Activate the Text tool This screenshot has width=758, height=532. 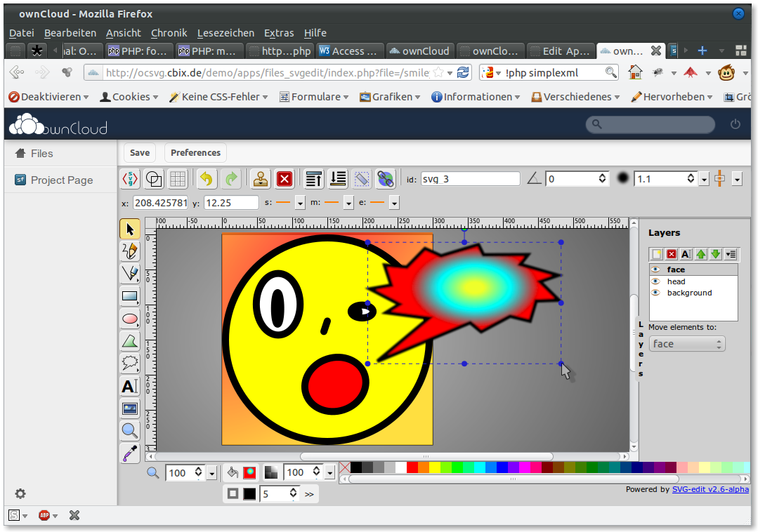click(x=129, y=386)
